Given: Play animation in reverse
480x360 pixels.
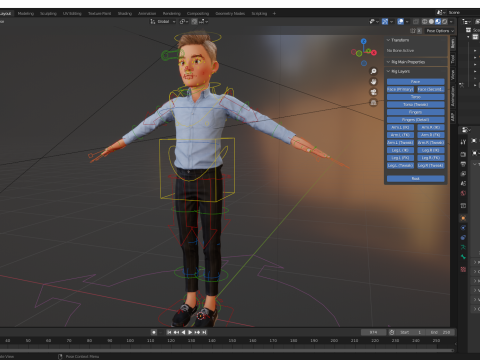Looking at the screenshot, I should [x=183, y=332].
